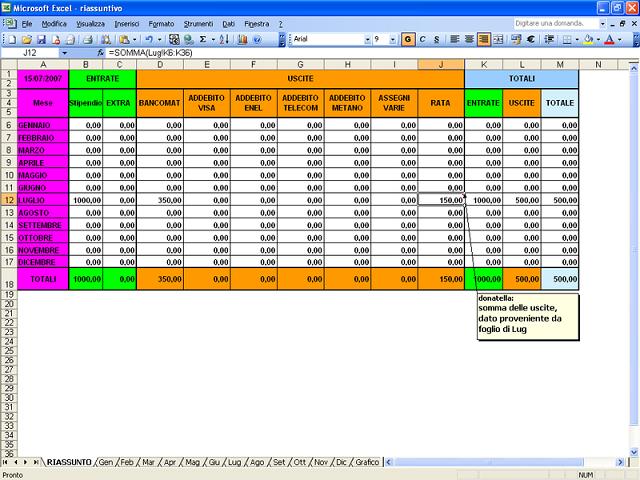Open a file with the folder icon
This screenshot has width=640, height=480.
(25, 39)
